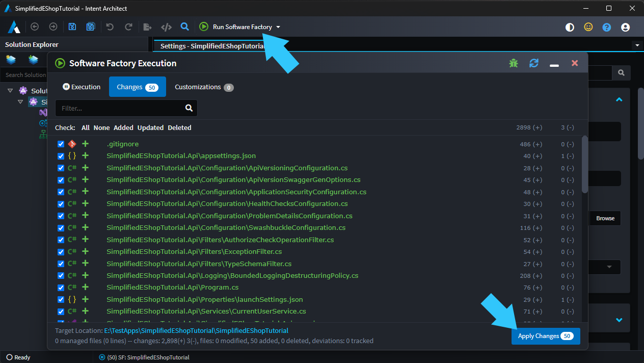This screenshot has width=644, height=363.
Task: Click the Run Software Factory button label
Action: point(243,27)
